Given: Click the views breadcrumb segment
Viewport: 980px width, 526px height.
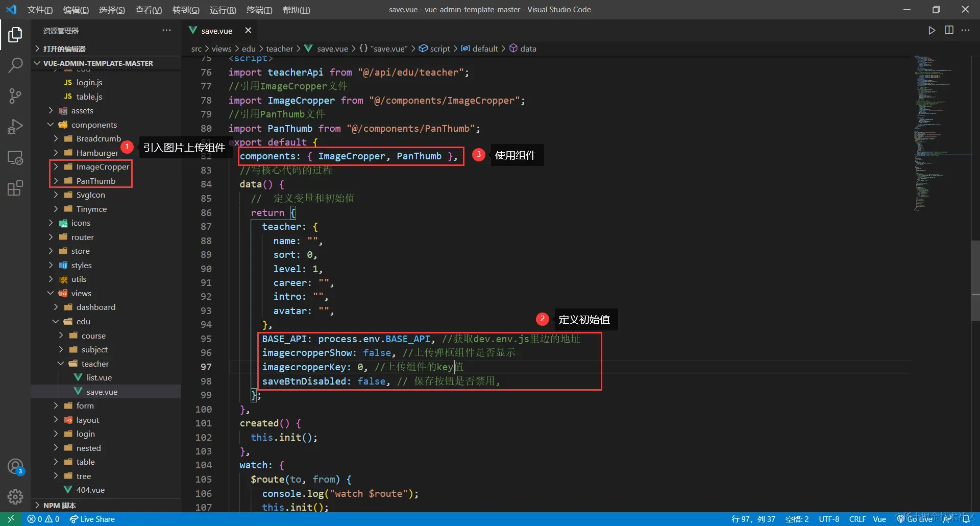Looking at the screenshot, I should click(222, 49).
